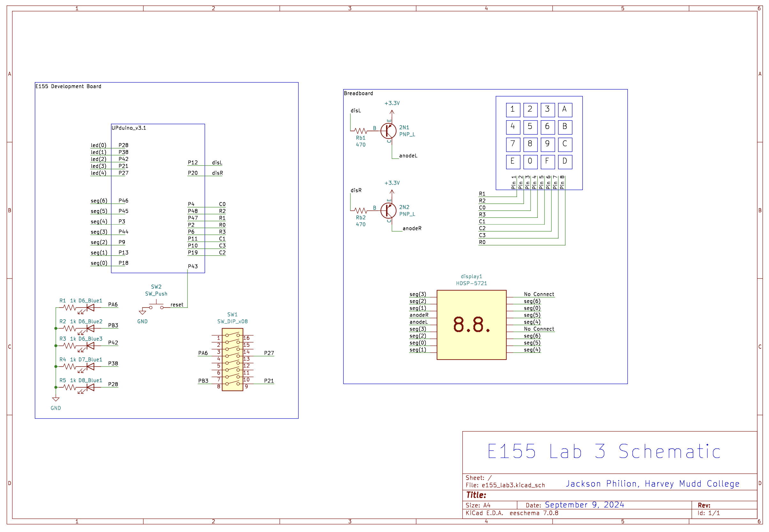Select the 'Breadboard' box label
Image resolution: width=769 pixels, height=532 pixels.
click(358, 93)
